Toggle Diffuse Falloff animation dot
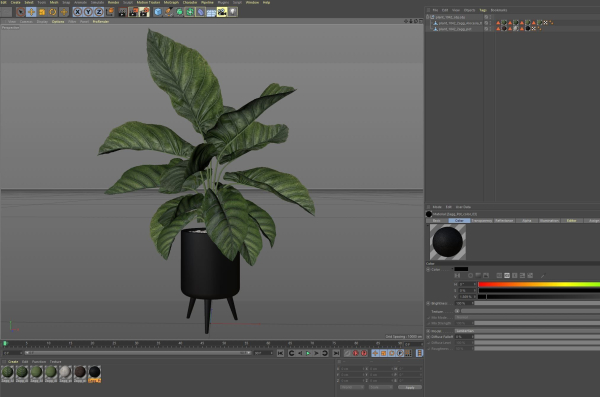 (x=428, y=337)
